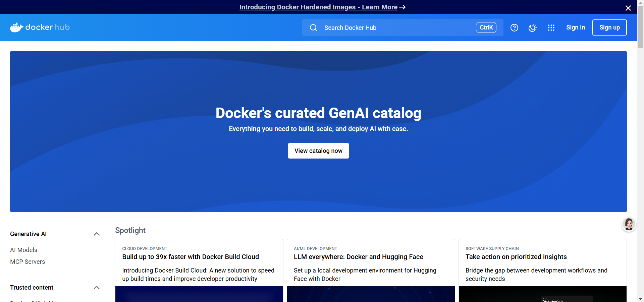This screenshot has width=644, height=302.
Task: Collapse the Generative AI section
Action: (97, 234)
